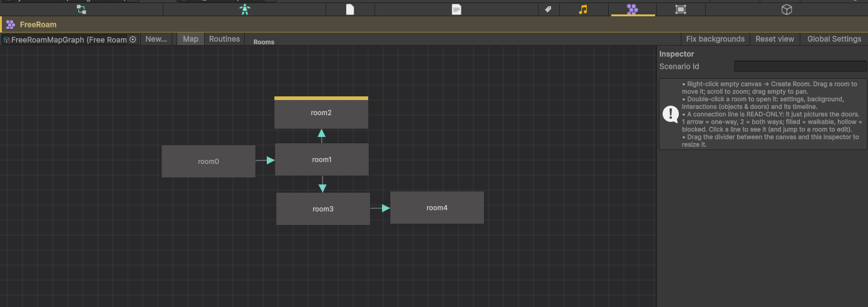
Task: Open the tag icon tab
Action: click(x=549, y=9)
